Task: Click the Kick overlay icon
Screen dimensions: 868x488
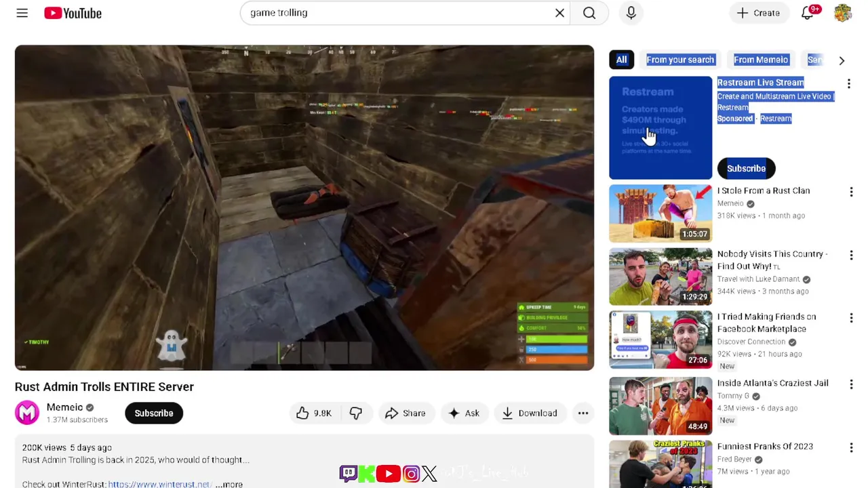Action: (367, 473)
